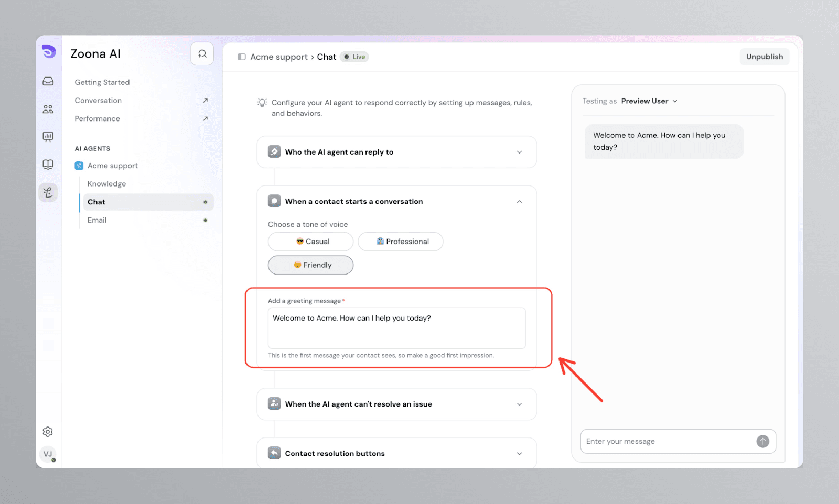Open the reports chart icon
This screenshot has width=839, height=504.
click(x=48, y=137)
